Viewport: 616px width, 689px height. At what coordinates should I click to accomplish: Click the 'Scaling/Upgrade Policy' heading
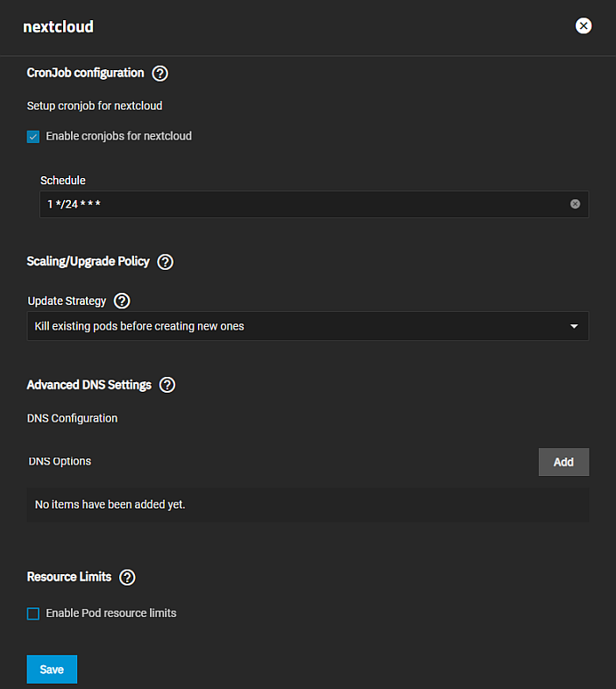[88, 261]
